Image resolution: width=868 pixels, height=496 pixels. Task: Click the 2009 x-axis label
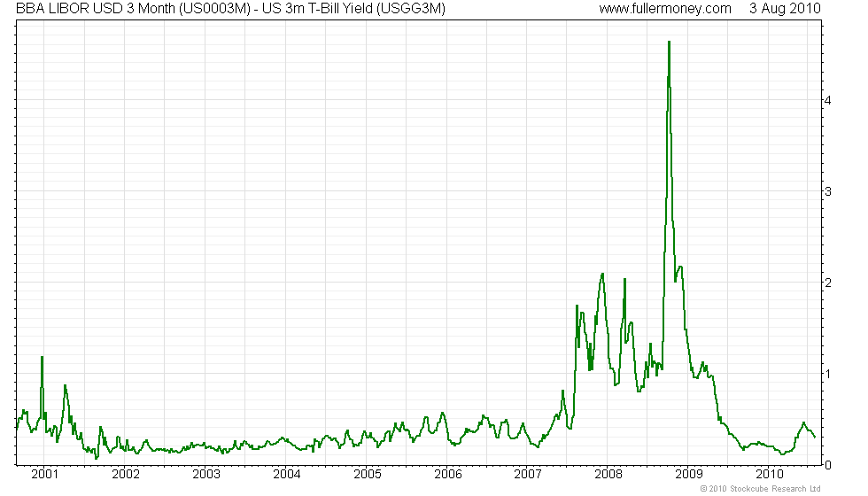pyautogui.click(x=689, y=474)
